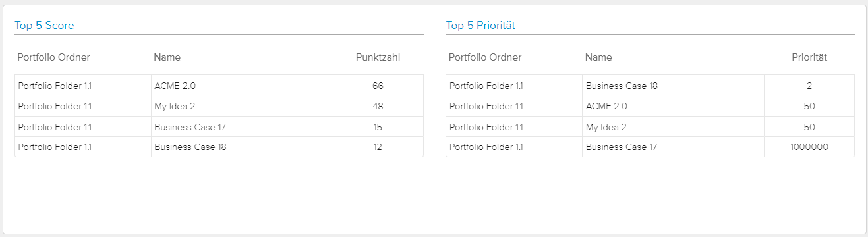The width and height of the screenshot is (868, 237).
Task: Click Name header in Score table
Action: coord(167,57)
